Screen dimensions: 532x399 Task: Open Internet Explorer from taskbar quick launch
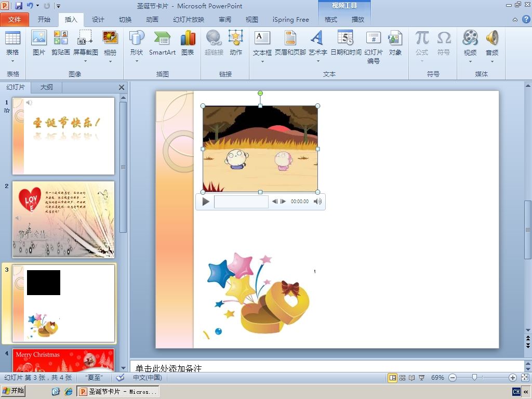pyautogui.click(x=68, y=392)
